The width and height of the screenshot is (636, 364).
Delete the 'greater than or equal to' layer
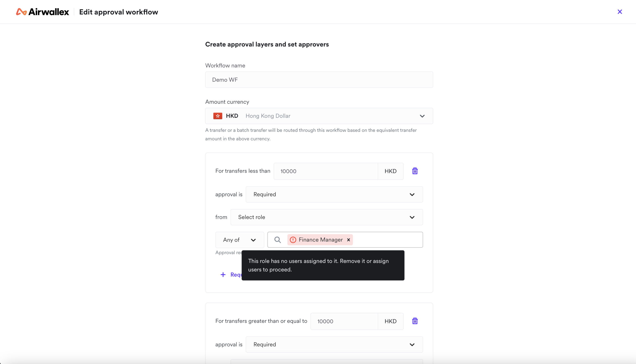coord(415,321)
